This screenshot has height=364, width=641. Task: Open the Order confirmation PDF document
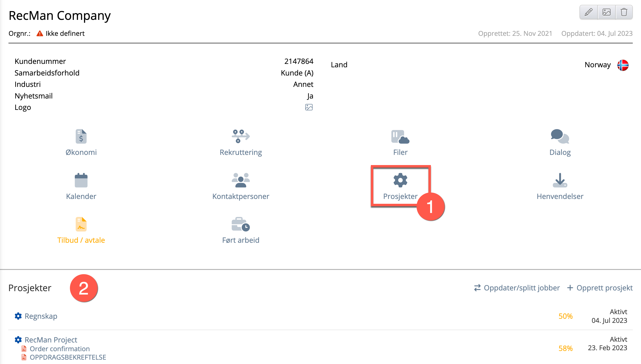click(60, 349)
